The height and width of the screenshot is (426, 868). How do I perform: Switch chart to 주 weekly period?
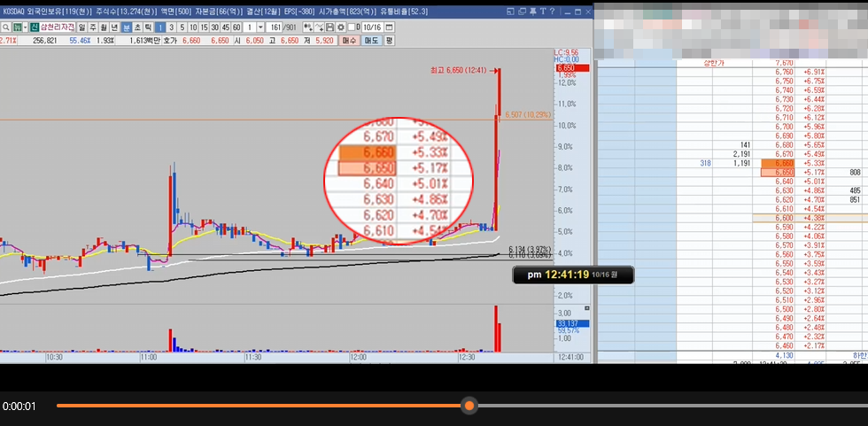click(92, 27)
